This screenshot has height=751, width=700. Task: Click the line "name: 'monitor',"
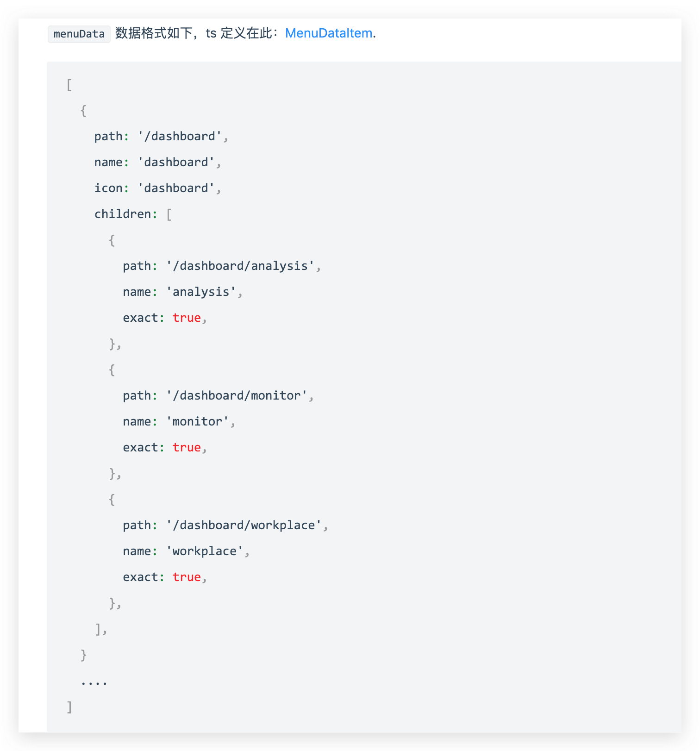(x=179, y=421)
